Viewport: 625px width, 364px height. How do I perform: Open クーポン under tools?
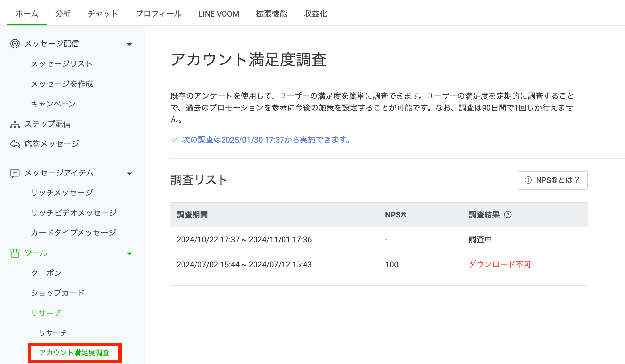click(46, 273)
